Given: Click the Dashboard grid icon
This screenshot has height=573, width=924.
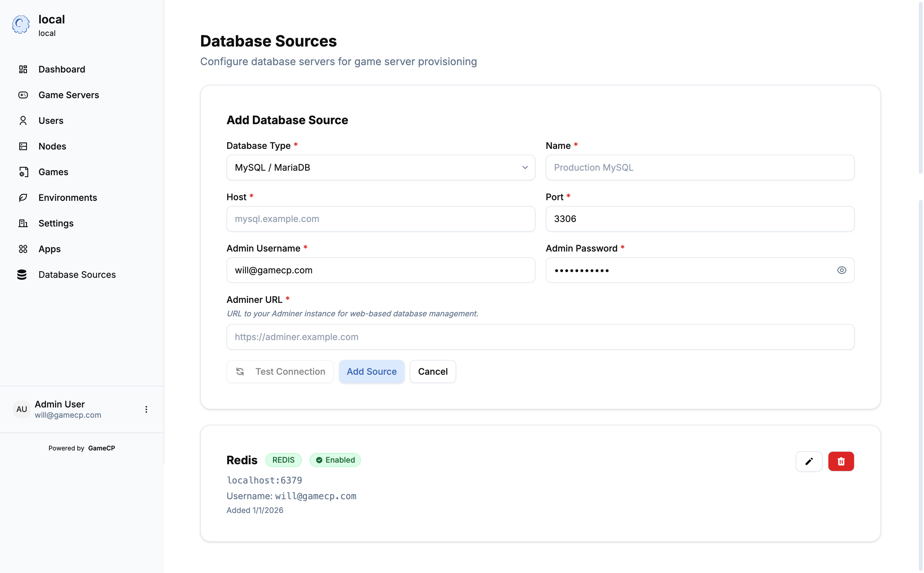Looking at the screenshot, I should (23, 69).
